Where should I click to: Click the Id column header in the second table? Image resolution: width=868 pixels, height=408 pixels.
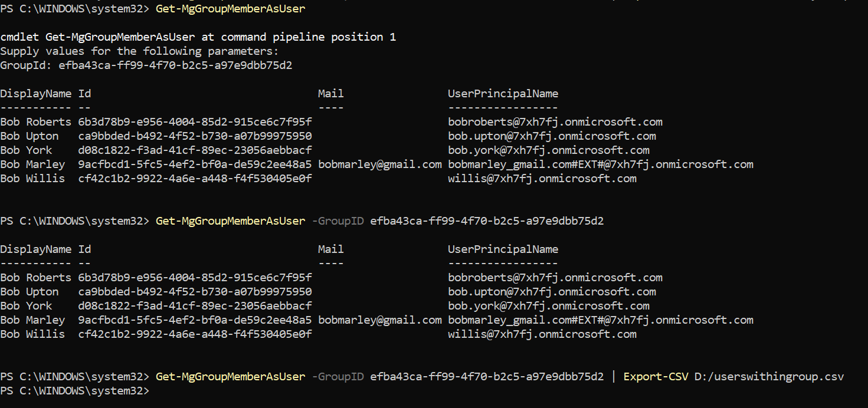pos(84,249)
